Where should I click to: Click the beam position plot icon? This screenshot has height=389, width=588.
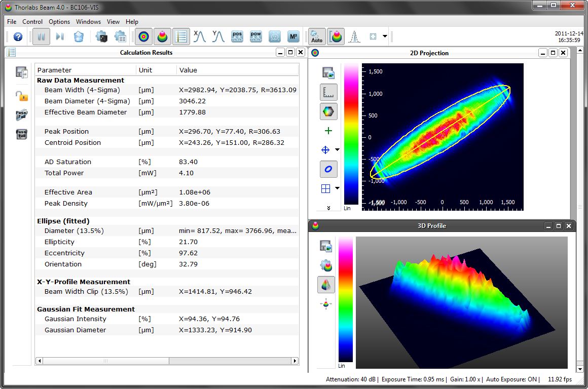tap(237, 36)
